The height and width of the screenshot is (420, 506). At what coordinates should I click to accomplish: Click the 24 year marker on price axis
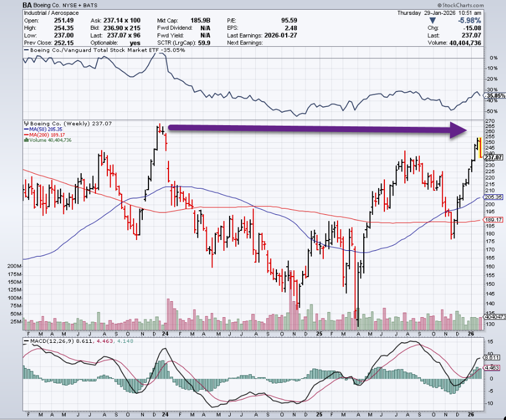point(164,333)
